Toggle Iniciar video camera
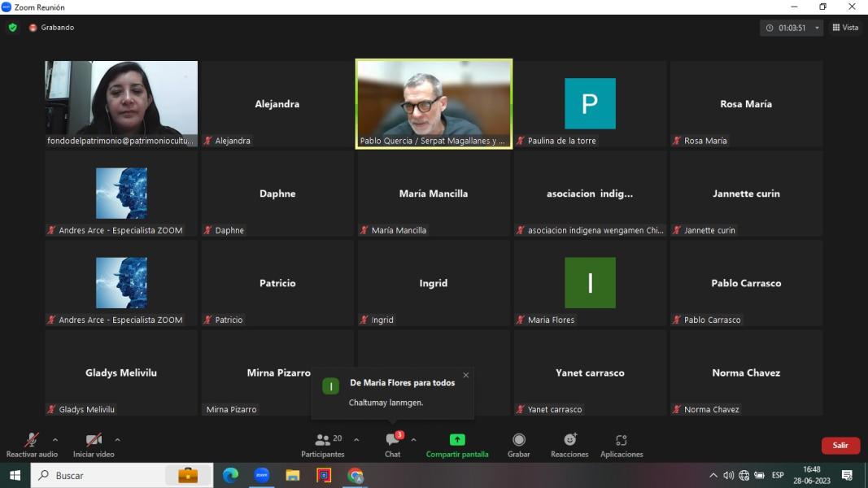This screenshot has width=868, height=488. click(x=94, y=440)
